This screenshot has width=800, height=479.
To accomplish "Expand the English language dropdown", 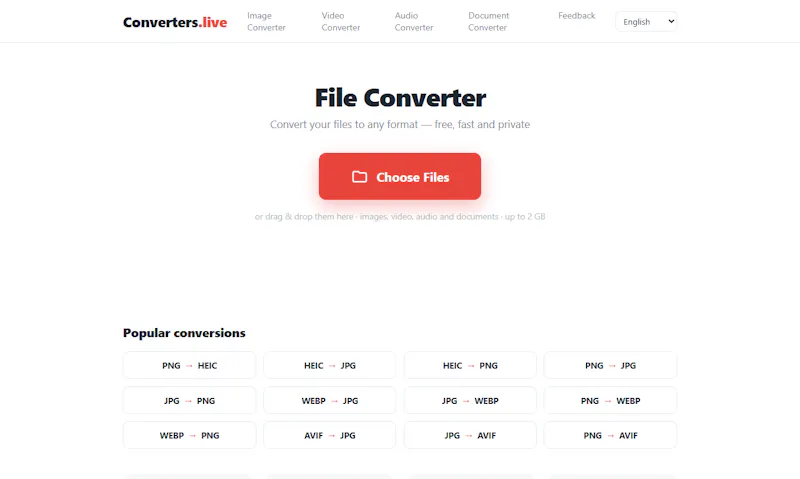I will (646, 21).
